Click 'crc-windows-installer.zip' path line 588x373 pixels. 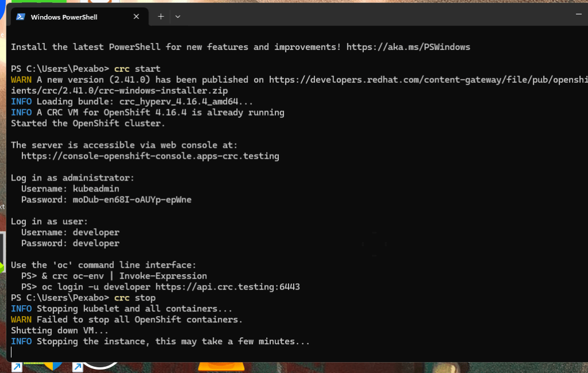[119, 91]
